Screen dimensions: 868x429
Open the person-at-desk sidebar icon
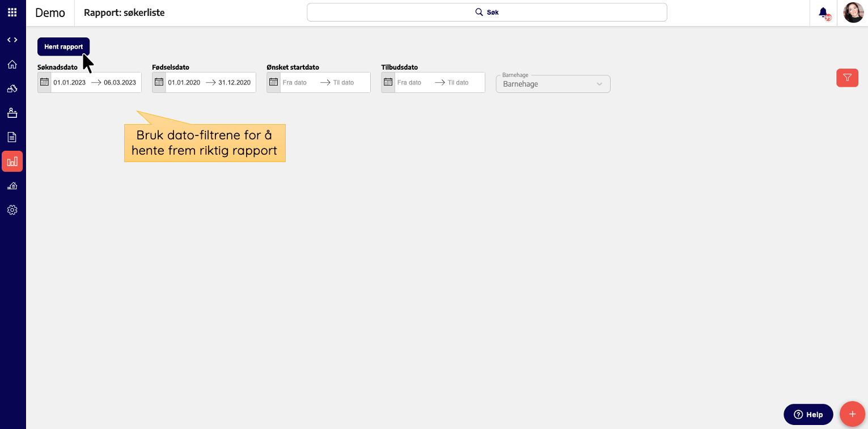coord(12,113)
